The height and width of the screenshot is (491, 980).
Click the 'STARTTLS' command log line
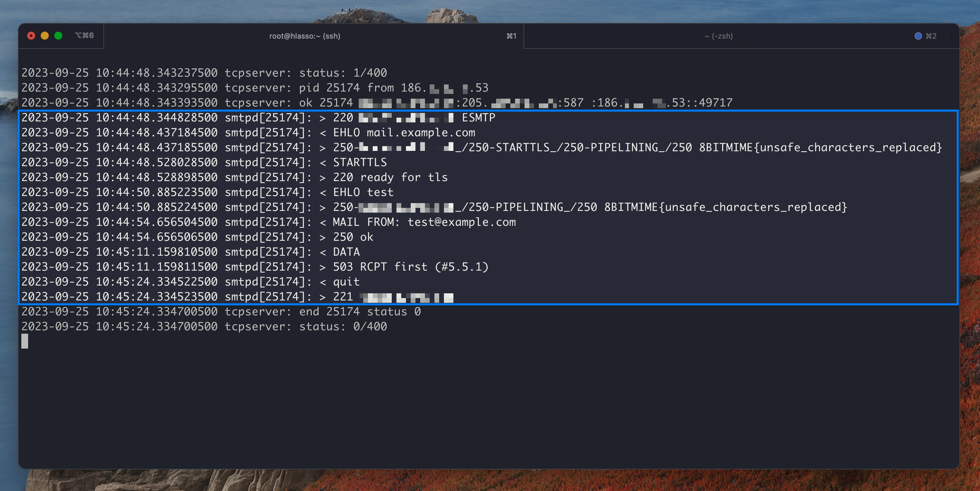tap(360, 162)
